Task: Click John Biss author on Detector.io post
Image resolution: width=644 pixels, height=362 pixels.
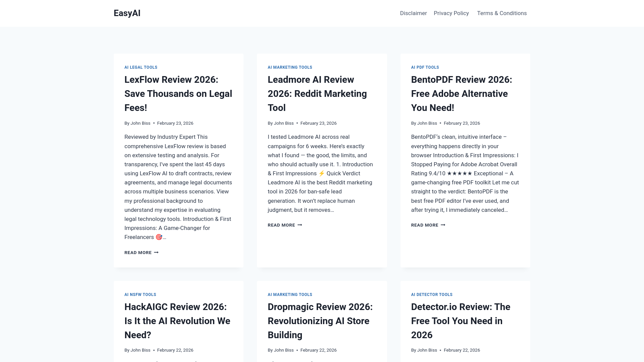Action: (x=427, y=350)
